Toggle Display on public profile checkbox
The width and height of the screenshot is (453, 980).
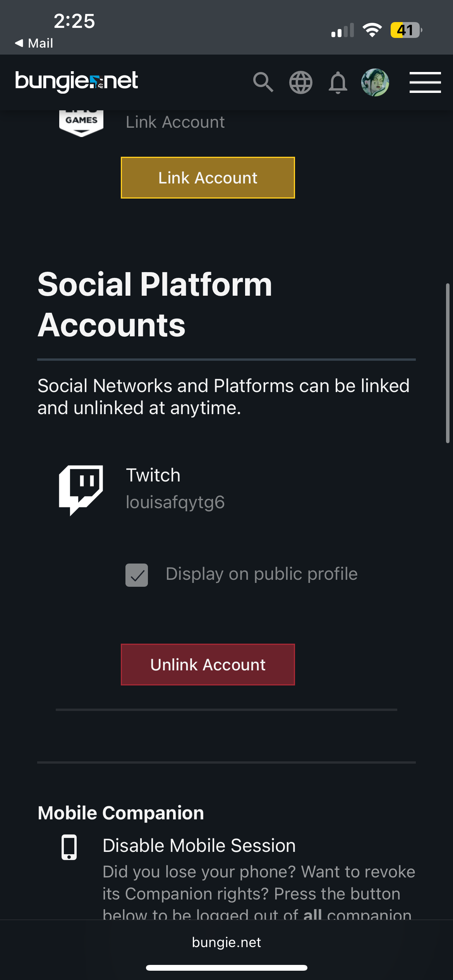(137, 575)
